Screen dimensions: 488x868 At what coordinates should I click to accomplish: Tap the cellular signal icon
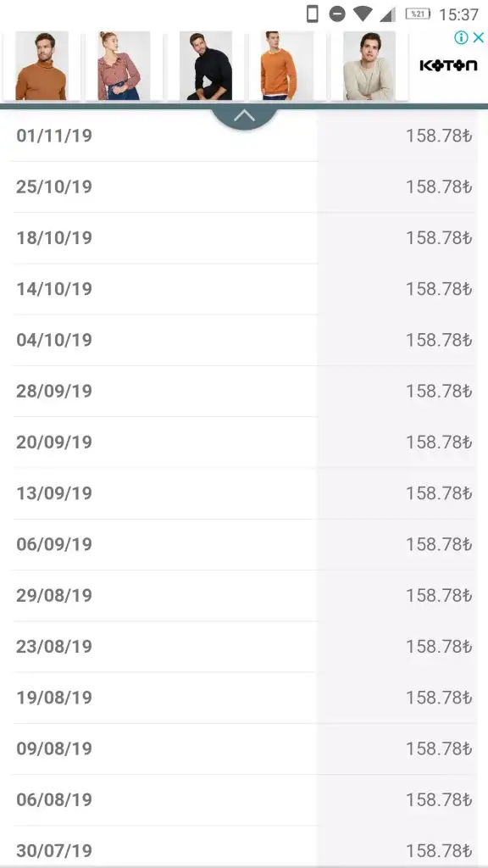point(388,14)
